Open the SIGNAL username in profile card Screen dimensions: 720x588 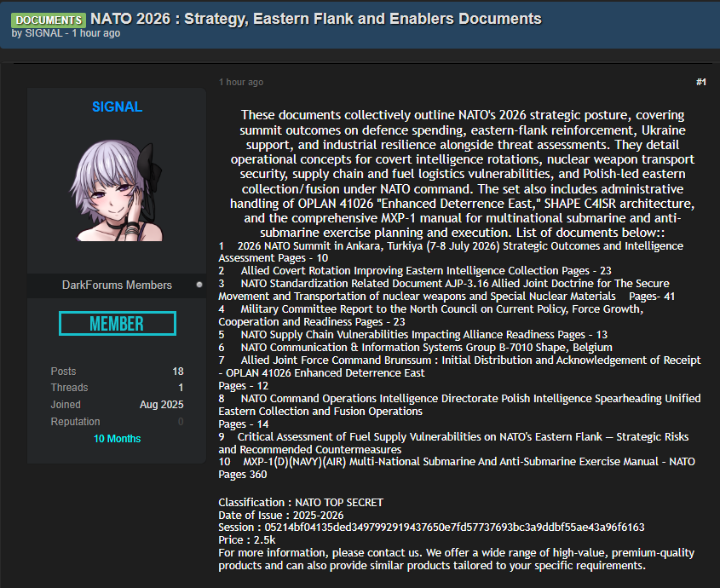click(x=117, y=107)
